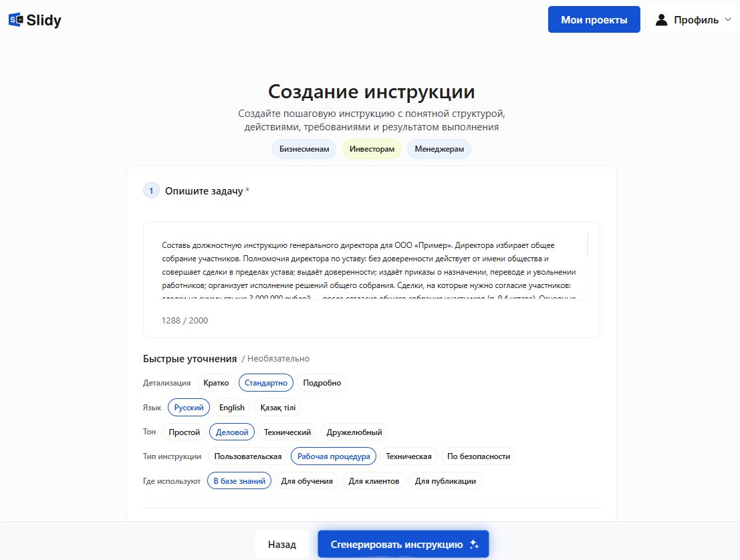Screen dimensions: 740x560
Task: Choose Для клиентов usage option
Action: pos(374,480)
